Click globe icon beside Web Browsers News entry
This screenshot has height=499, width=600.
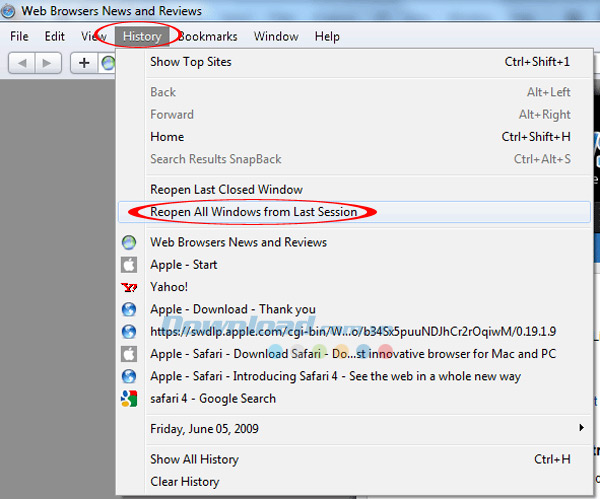pyautogui.click(x=129, y=242)
